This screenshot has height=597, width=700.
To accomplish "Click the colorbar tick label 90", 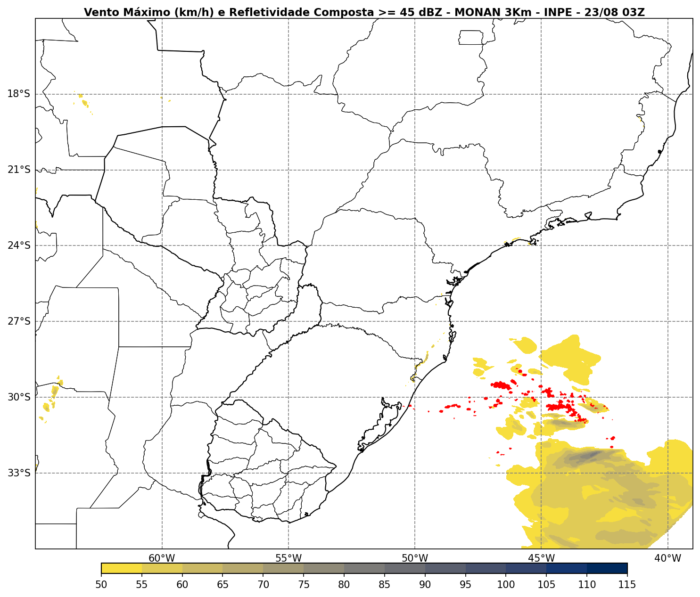I will tap(425, 585).
